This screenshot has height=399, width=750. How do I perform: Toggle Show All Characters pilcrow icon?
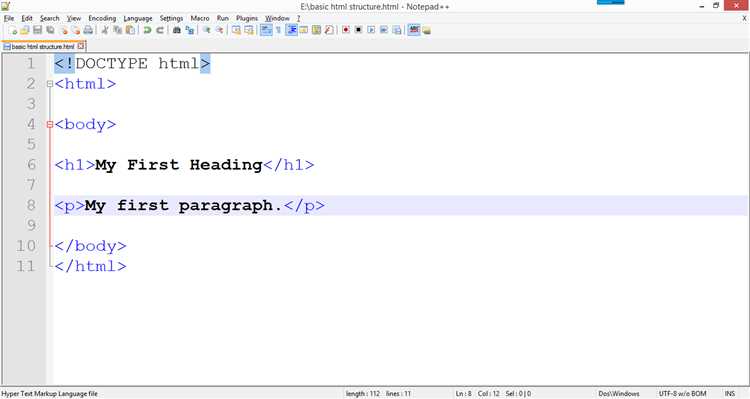tap(278, 30)
